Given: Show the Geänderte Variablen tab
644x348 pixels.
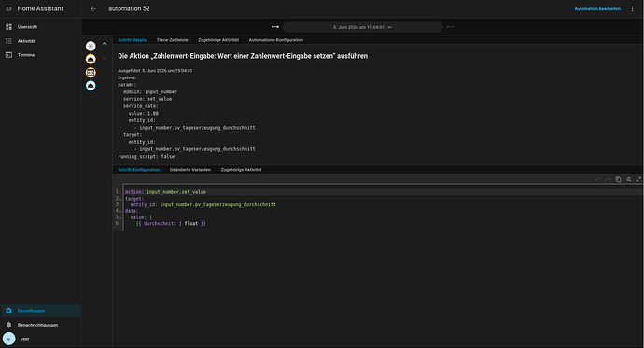Looking at the screenshot, I should pyautogui.click(x=190, y=170).
